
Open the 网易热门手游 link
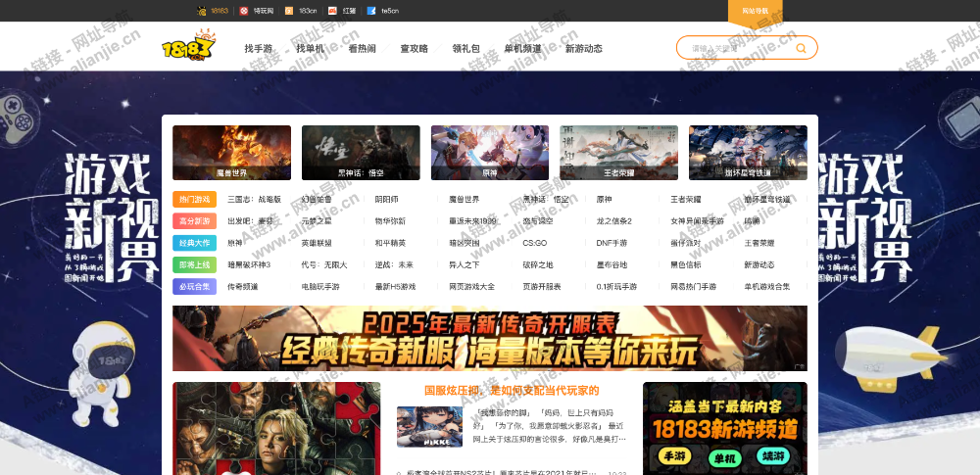point(693,287)
